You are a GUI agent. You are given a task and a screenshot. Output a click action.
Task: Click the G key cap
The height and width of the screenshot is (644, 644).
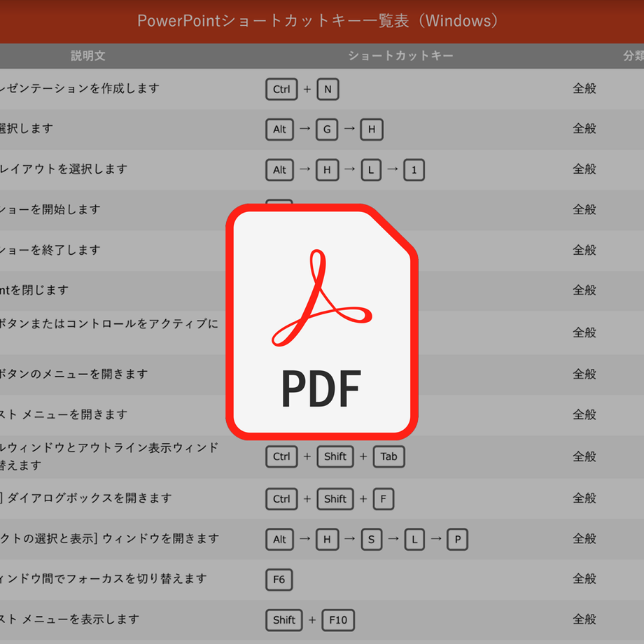[327, 129]
